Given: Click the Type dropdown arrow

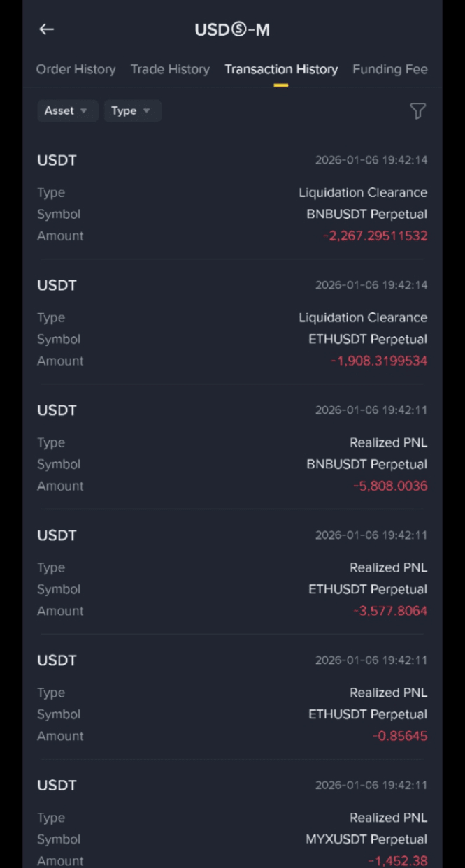Looking at the screenshot, I should point(147,111).
